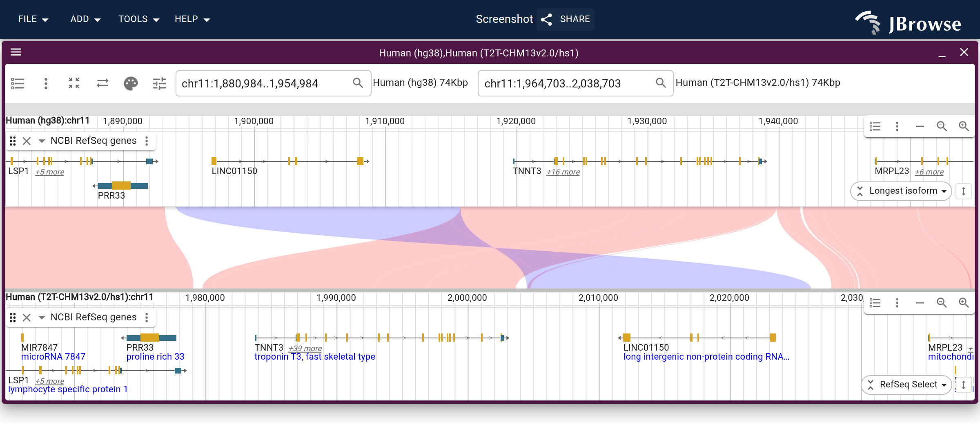Image resolution: width=980 pixels, height=425 pixels.
Task: Open hg38 row vertical dots menu
Action: [897, 126]
